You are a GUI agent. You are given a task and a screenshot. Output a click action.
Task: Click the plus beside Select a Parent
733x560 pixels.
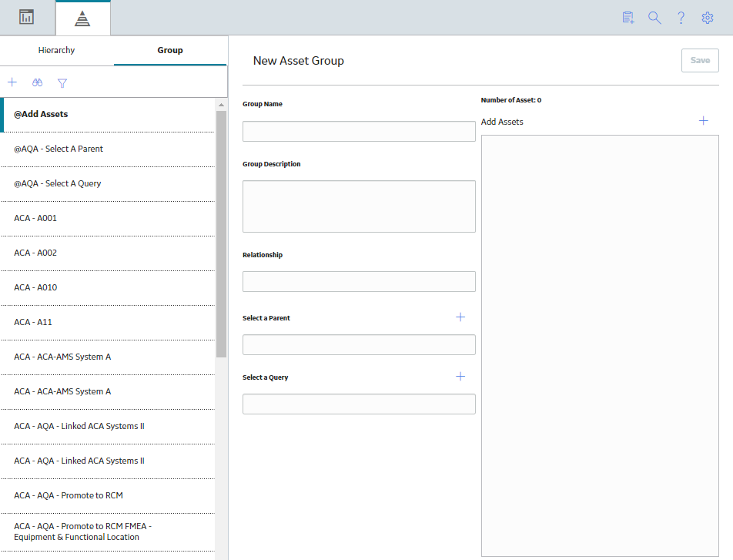coord(460,317)
